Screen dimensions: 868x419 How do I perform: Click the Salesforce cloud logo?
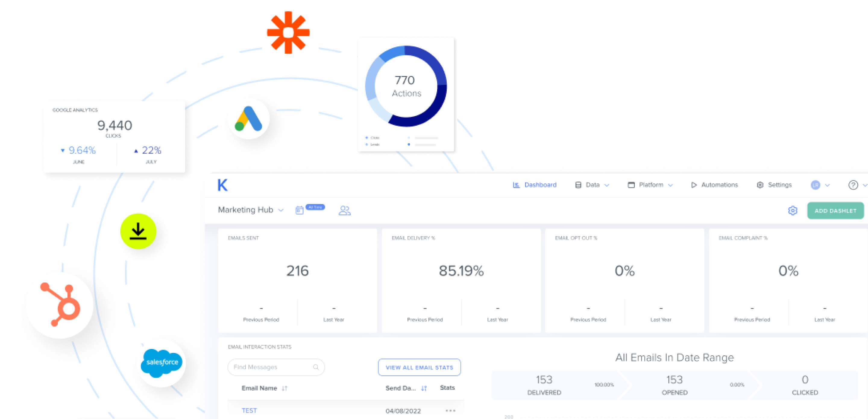(162, 362)
